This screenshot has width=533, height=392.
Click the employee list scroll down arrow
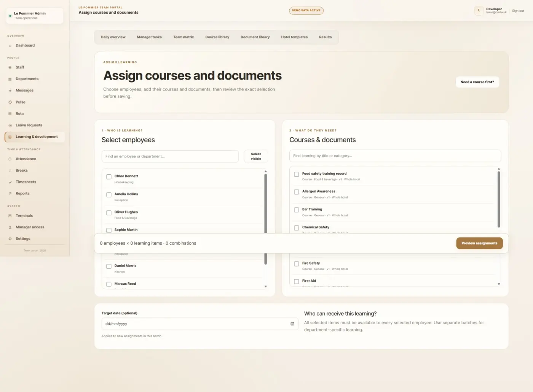tap(265, 287)
